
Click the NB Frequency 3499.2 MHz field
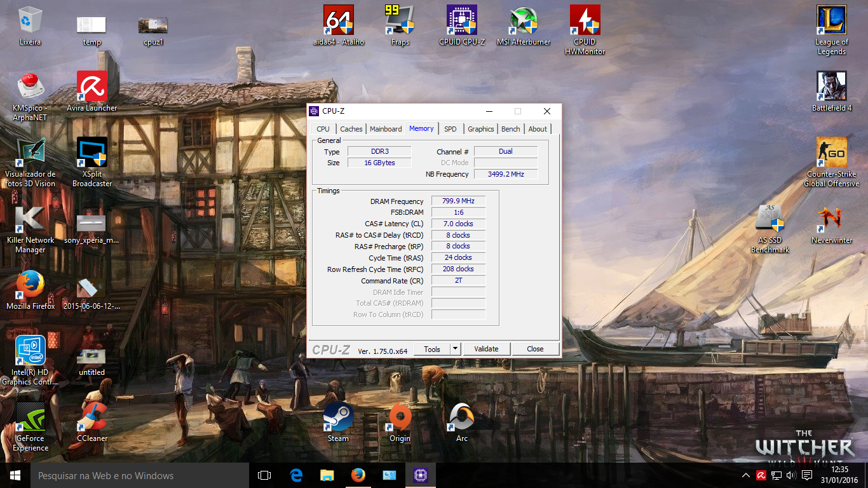coord(506,174)
